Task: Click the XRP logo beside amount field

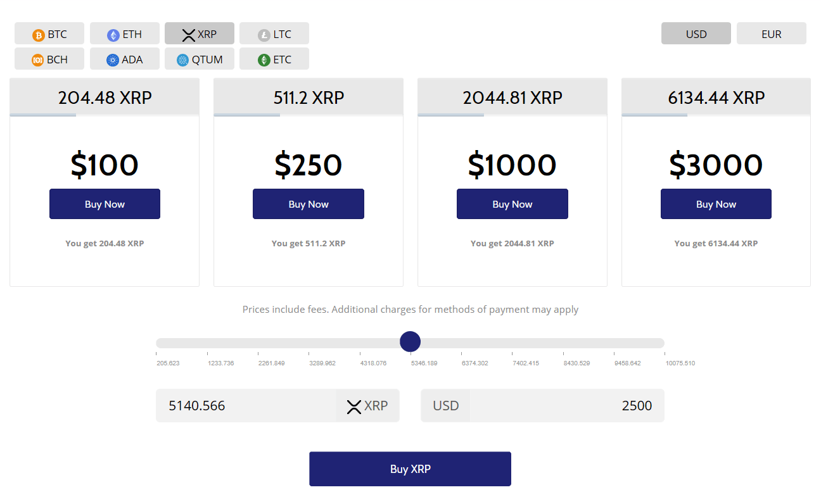Action: tap(353, 406)
